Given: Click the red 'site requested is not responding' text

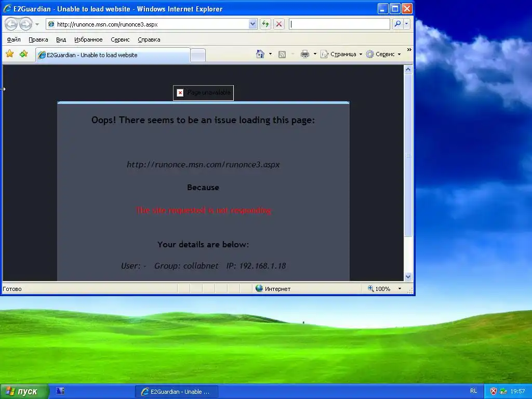Looking at the screenshot, I should coord(204,210).
